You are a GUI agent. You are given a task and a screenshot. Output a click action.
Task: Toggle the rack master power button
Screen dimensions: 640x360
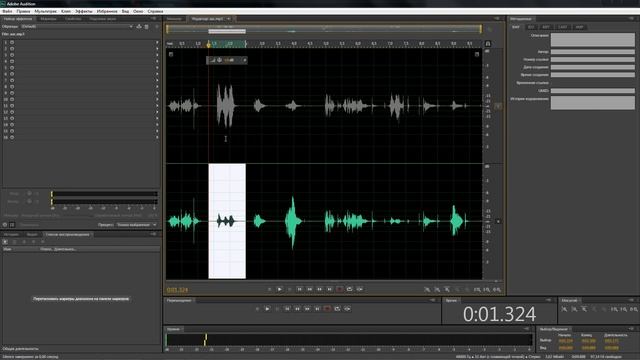(x=5, y=225)
